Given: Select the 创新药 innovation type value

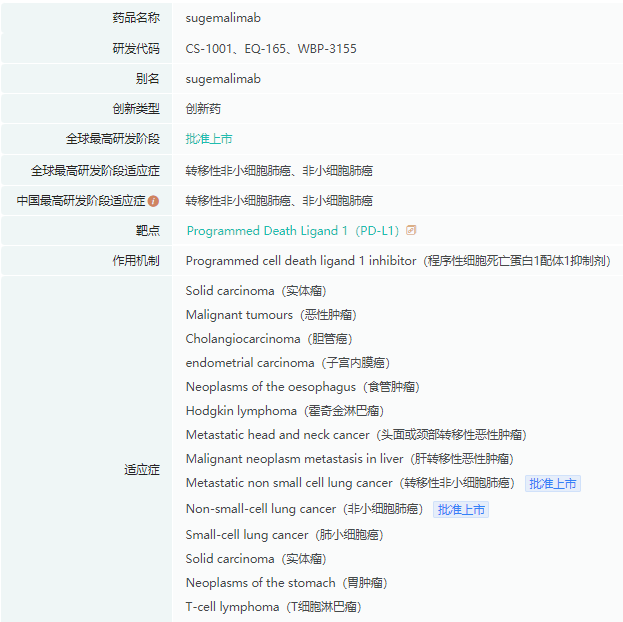Looking at the screenshot, I should 203,109.
